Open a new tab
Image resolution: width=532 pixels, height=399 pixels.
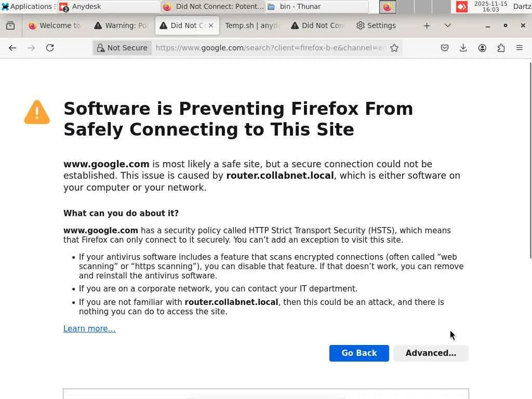click(x=427, y=25)
